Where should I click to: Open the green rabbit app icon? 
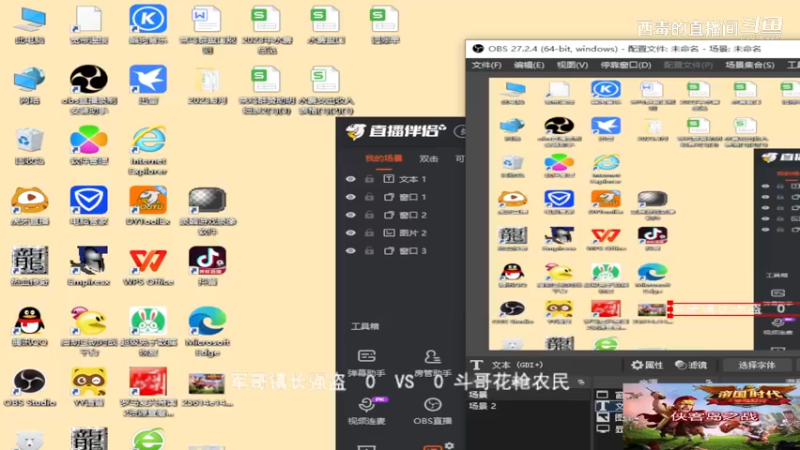(148, 331)
